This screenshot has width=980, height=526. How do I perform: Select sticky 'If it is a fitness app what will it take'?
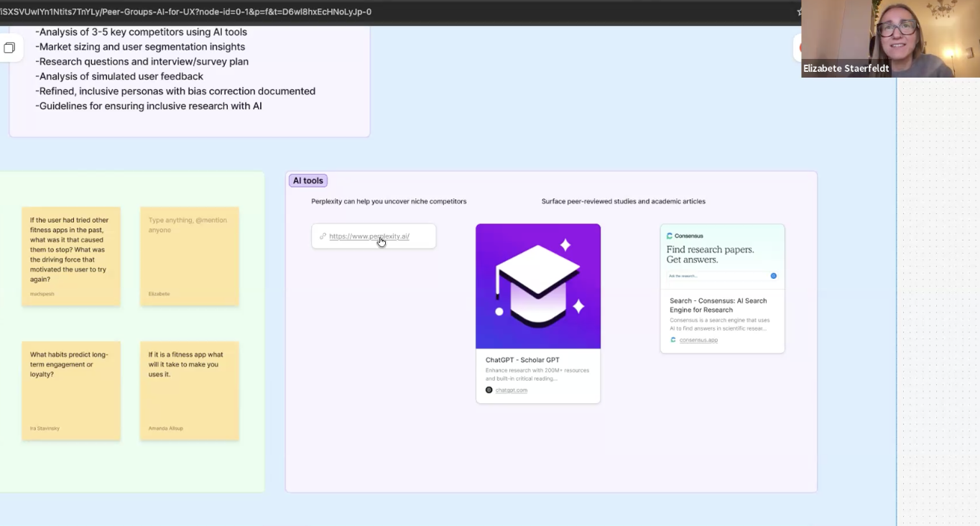coord(190,391)
